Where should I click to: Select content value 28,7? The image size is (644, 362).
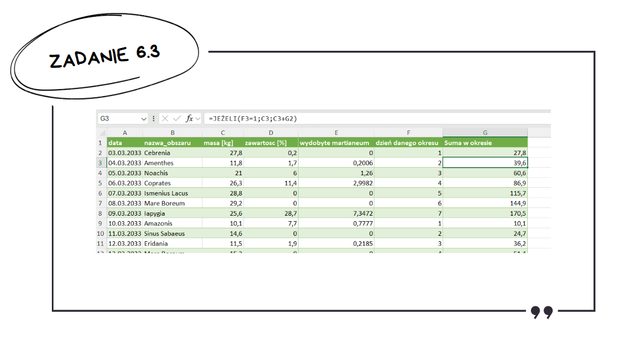tap(271, 213)
